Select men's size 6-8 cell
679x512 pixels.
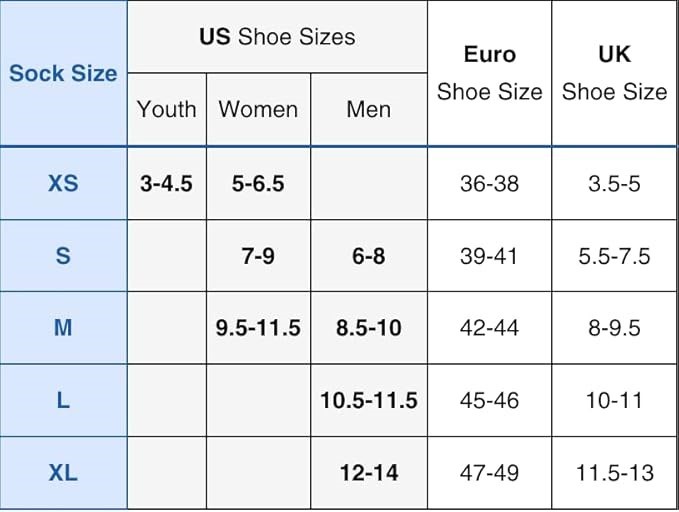click(x=368, y=256)
